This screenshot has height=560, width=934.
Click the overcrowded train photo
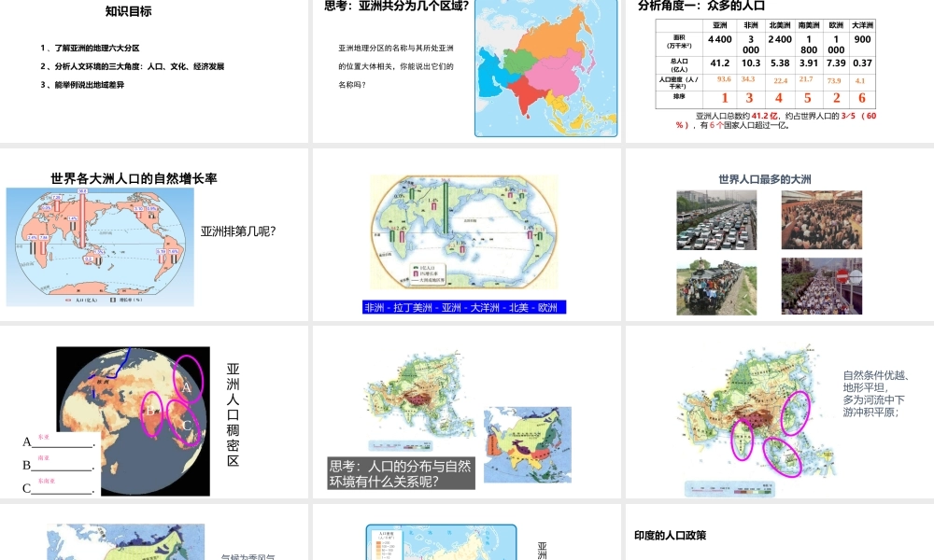pyautogui.click(x=716, y=287)
